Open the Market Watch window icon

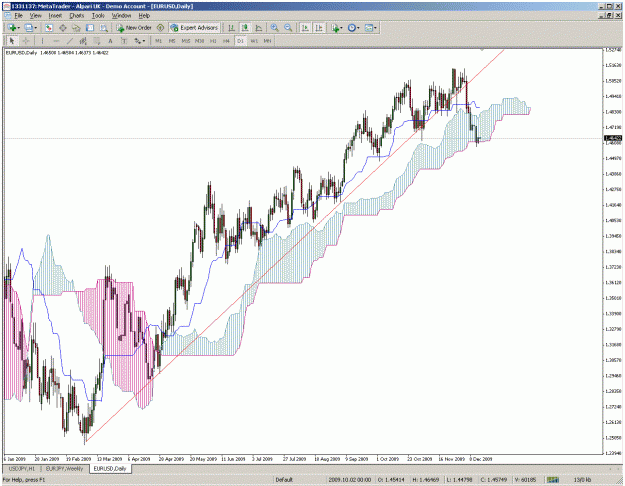click(x=49, y=28)
